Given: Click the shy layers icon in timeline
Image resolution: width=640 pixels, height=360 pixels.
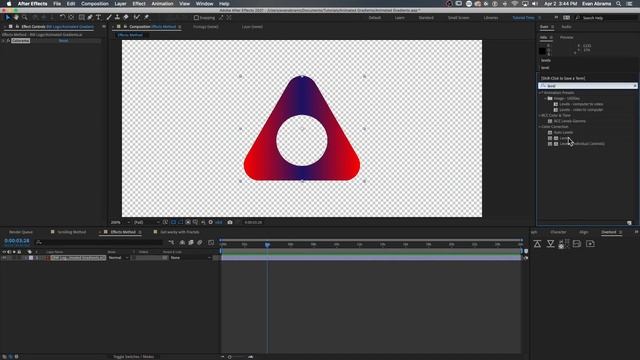Looking at the screenshot, I should (x=182, y=242).
